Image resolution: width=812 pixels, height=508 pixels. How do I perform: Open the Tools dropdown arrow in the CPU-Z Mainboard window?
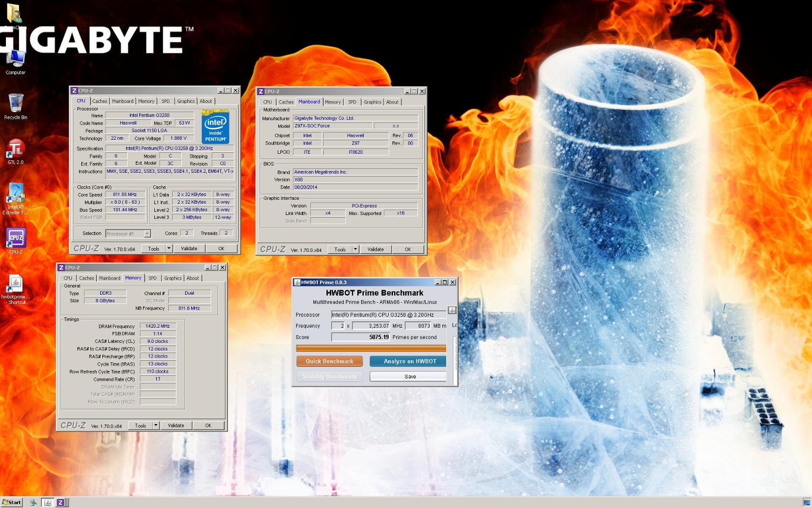tap(356, 250)
